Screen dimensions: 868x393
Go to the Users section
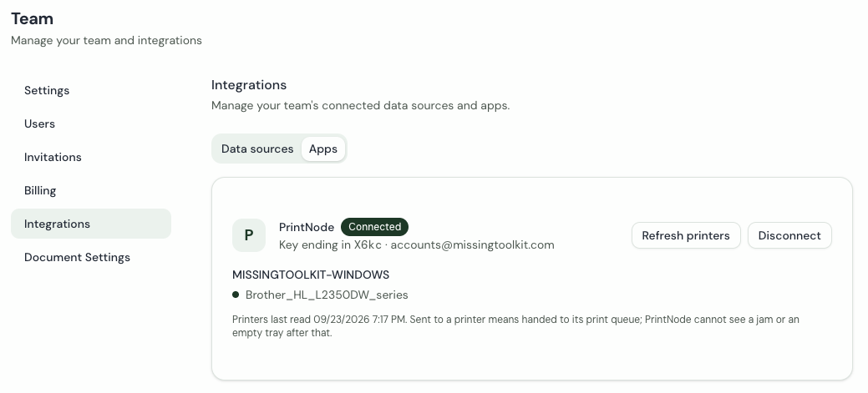tap(91, 123)
